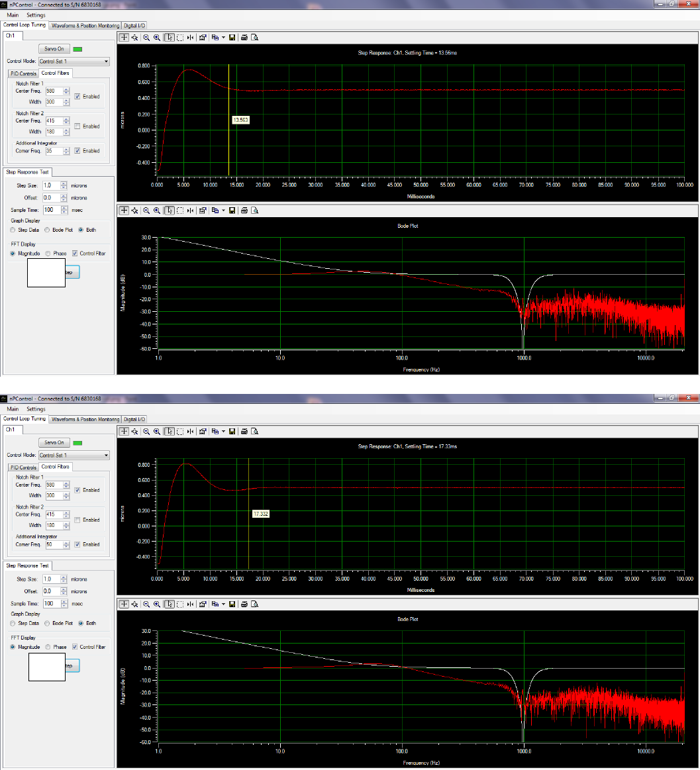Click green servo status indicator in bottom window

click(x=77, y=443)
